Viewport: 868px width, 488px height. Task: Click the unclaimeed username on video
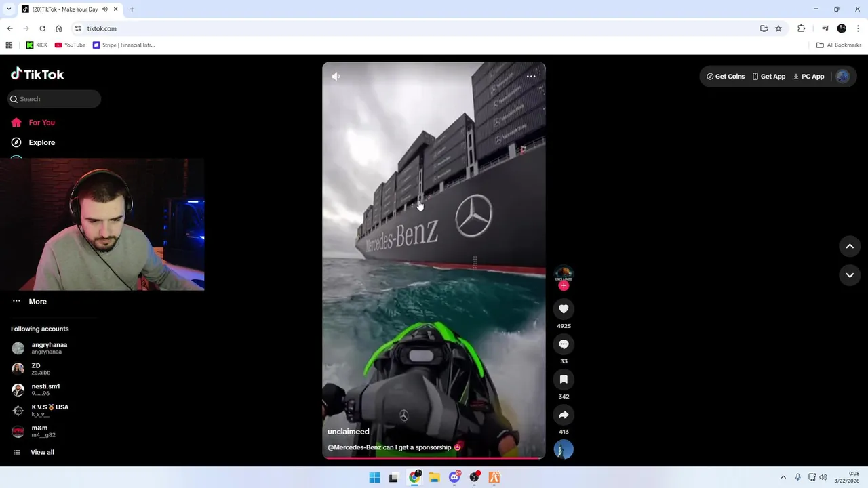349,432
